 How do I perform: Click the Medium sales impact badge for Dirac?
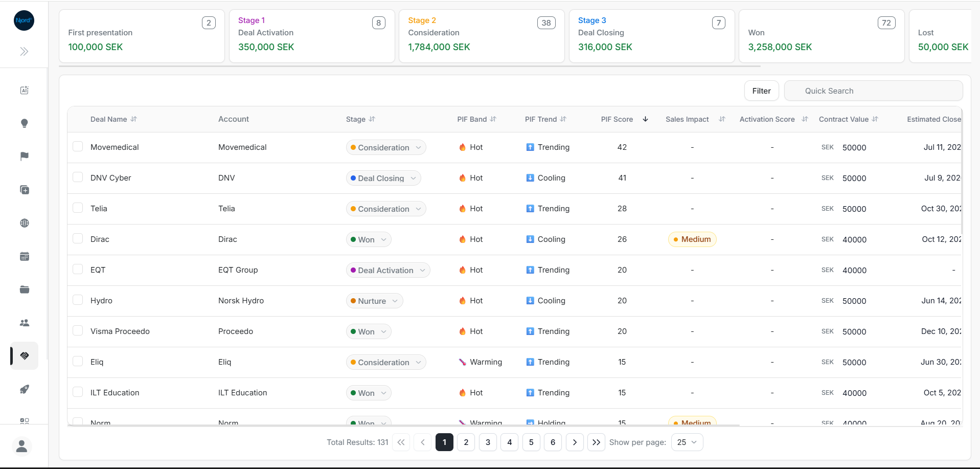pyautogui.click(x=692, y=239)
